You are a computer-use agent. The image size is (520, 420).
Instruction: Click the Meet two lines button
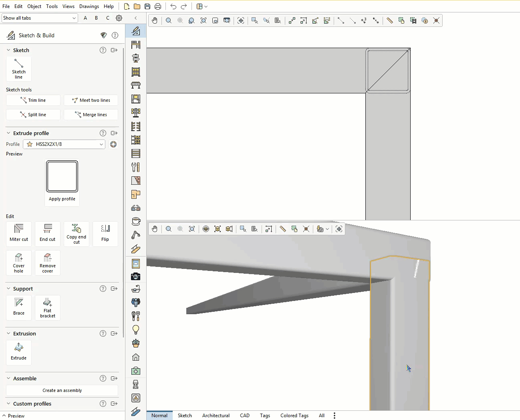pyautogui.click(x=91, y=100)
